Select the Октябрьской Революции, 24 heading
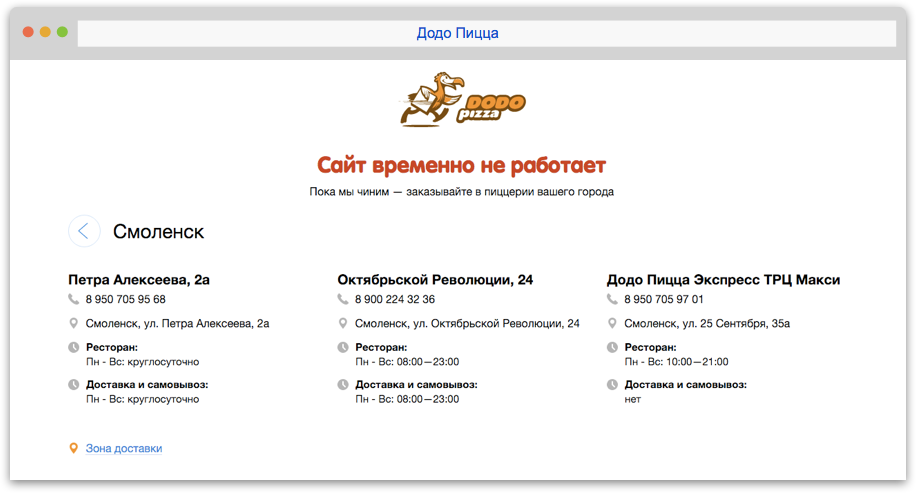 (x=435, y=280)
